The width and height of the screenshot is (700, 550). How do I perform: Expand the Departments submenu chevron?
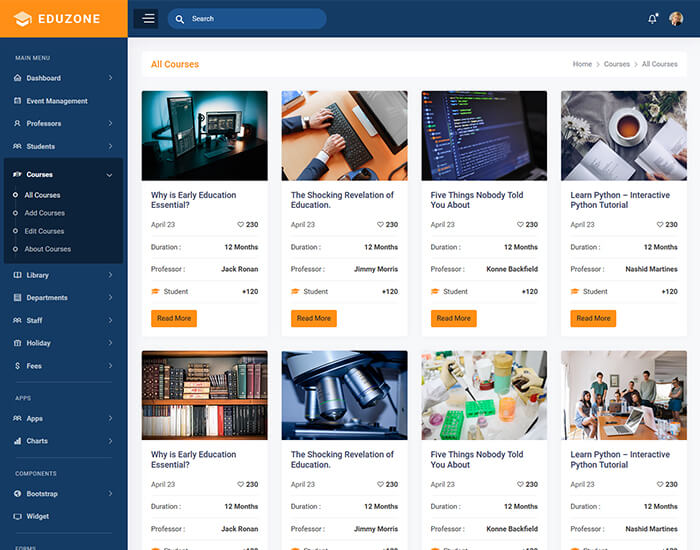(x=110, y=298)
